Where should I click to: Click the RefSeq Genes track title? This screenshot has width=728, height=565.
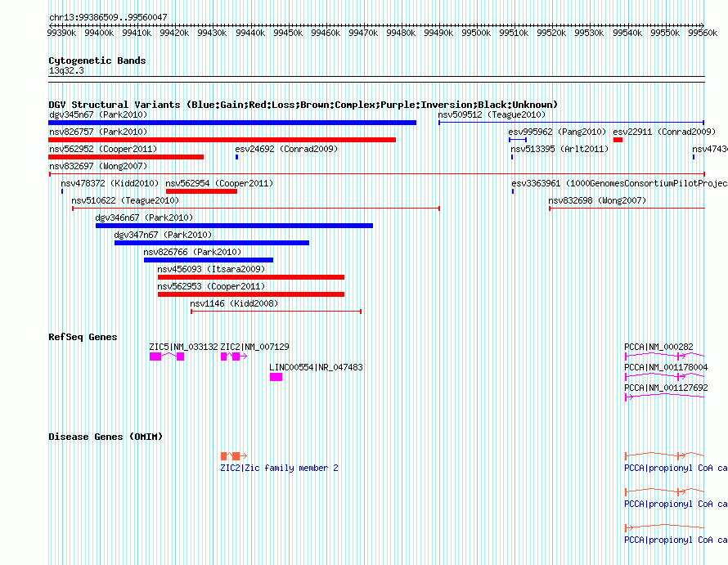point(83,337)
